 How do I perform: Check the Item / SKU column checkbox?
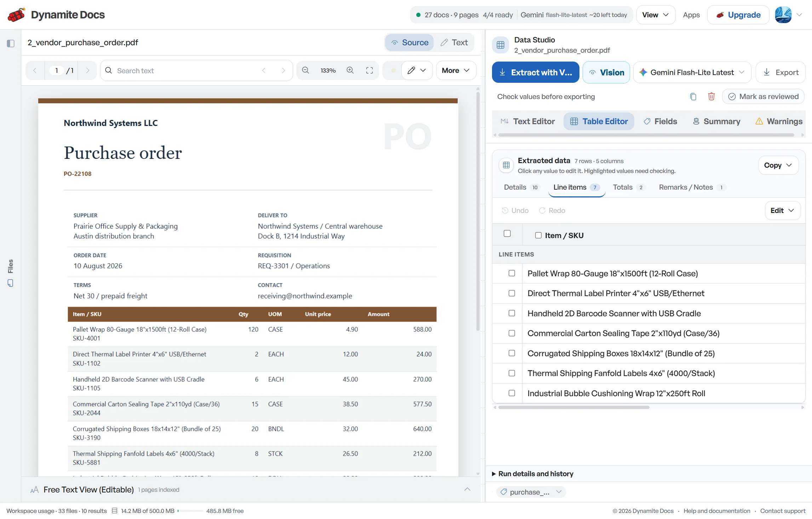click(538, 235)
